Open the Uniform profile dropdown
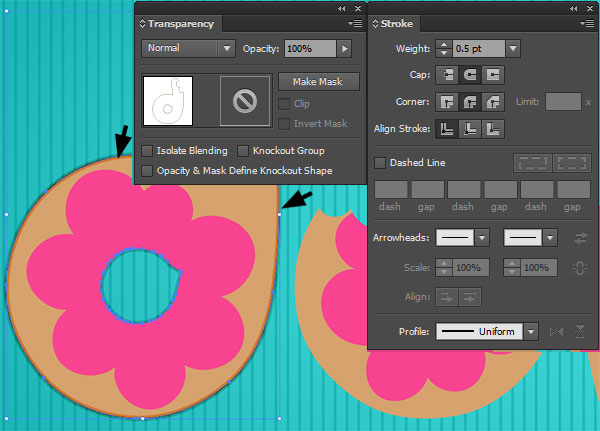This screenshot has width=600, height=431. (x=531, y=331)
